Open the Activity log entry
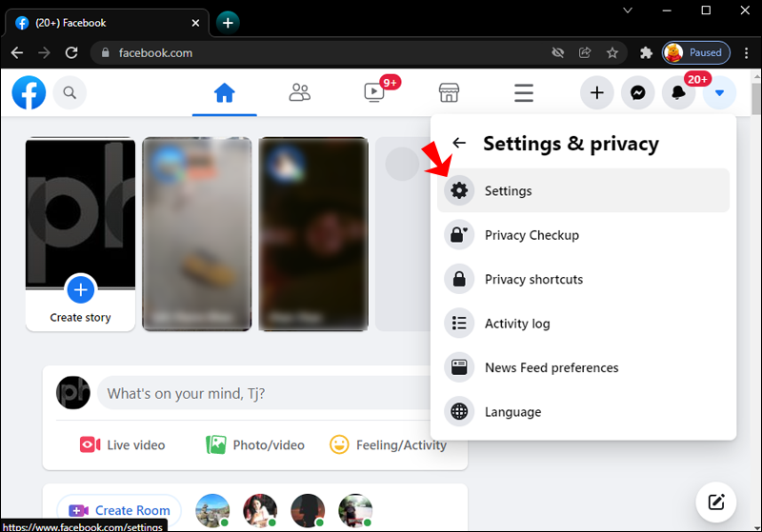The image size is (762, 532). click(x=583, y=324)
